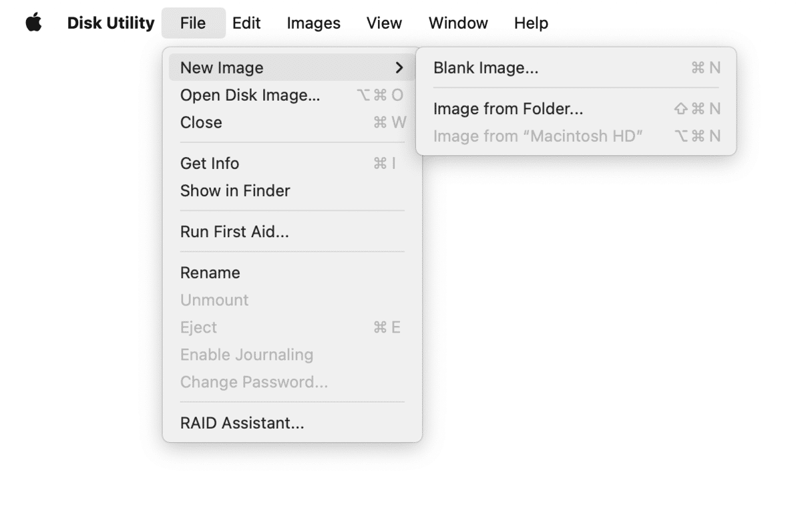Click the Eject menu item

198,327
